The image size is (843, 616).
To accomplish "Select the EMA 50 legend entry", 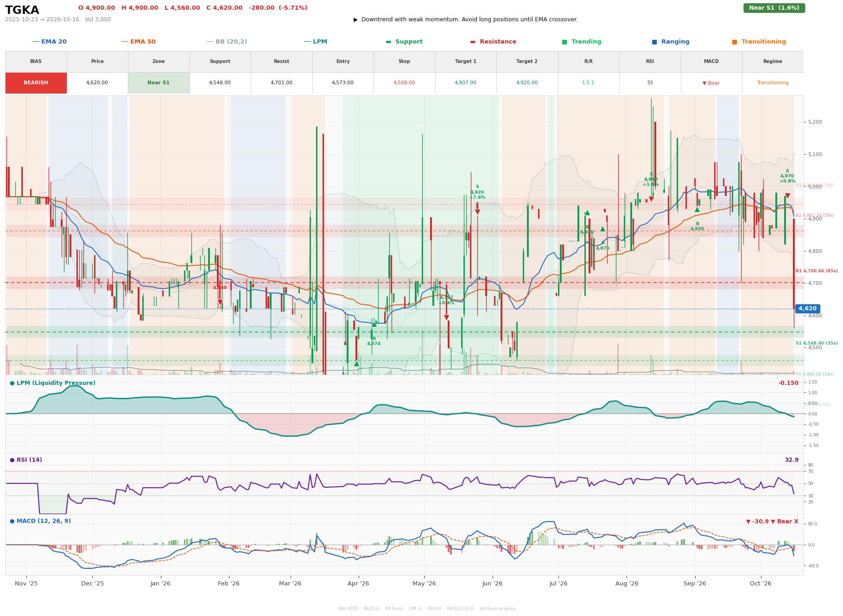I will click(138, 42).
